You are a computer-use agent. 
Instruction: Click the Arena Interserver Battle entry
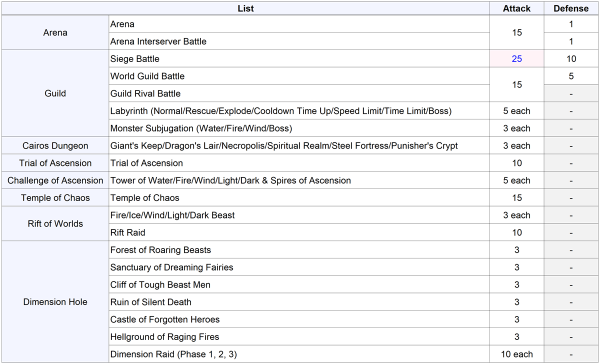[x=158, y=41]
